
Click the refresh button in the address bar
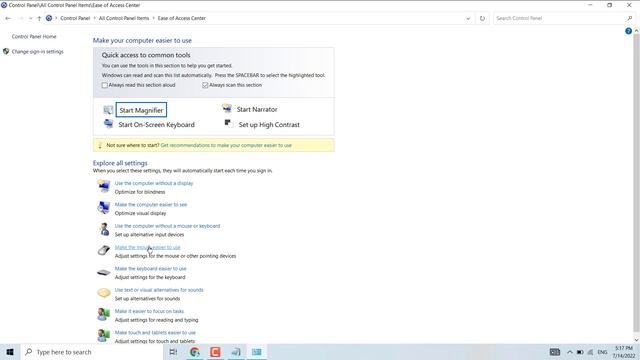coord(482,18)
